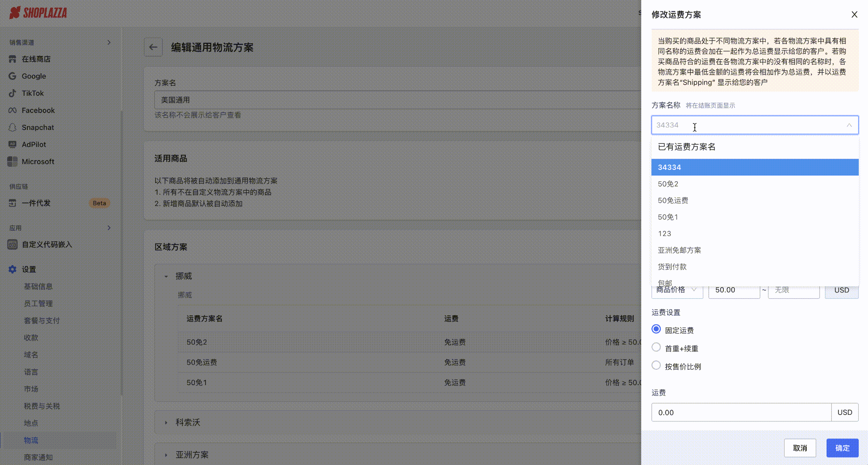This screenshot has height=465, width=868.
Task: Choose 亚洲免邮方案 from the dropdown list
Action: pyautogui.click(x=755, y=250)
